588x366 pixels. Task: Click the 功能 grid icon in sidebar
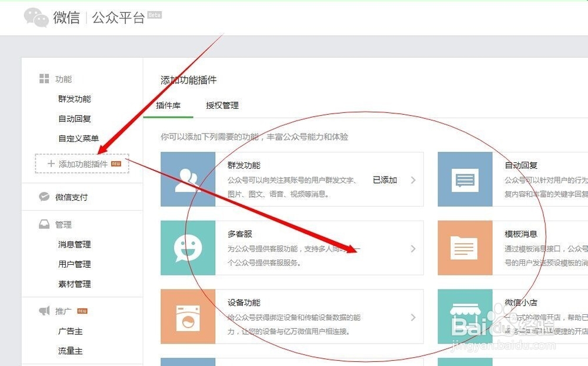pyautogui.click(x=44, y=78)
